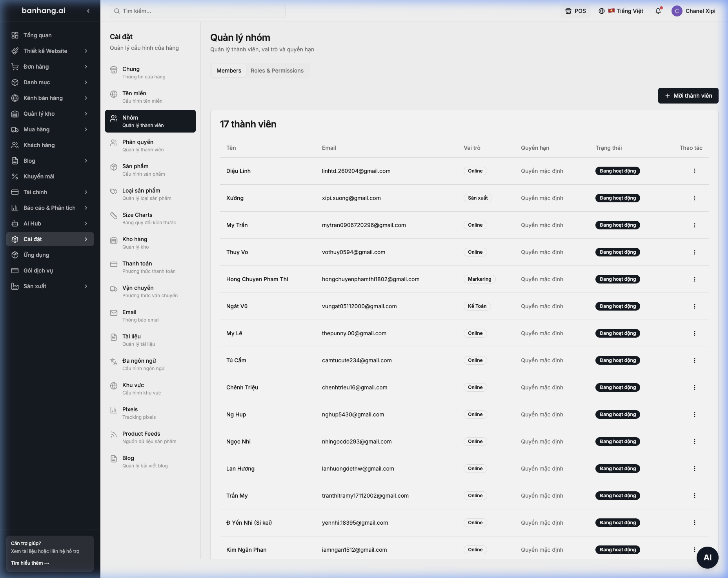Open the three-dot actions for Ngát Vũ

coord(694,306)
